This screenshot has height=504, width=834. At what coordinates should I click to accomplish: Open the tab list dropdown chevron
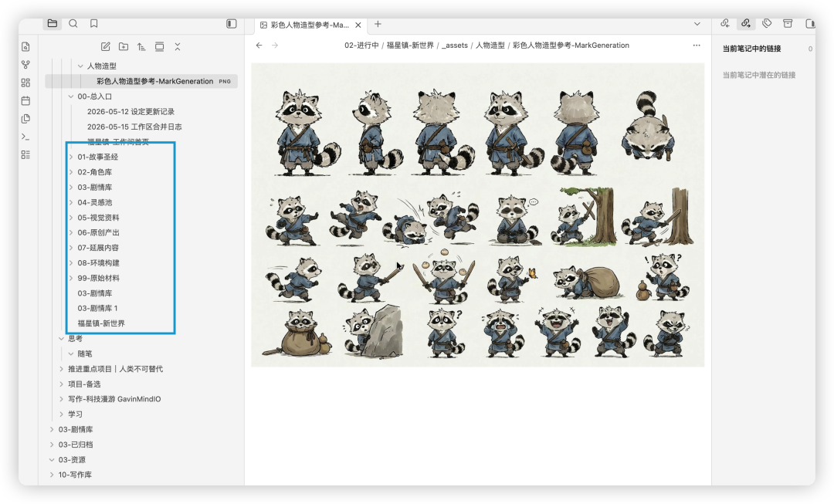point(697,24)
